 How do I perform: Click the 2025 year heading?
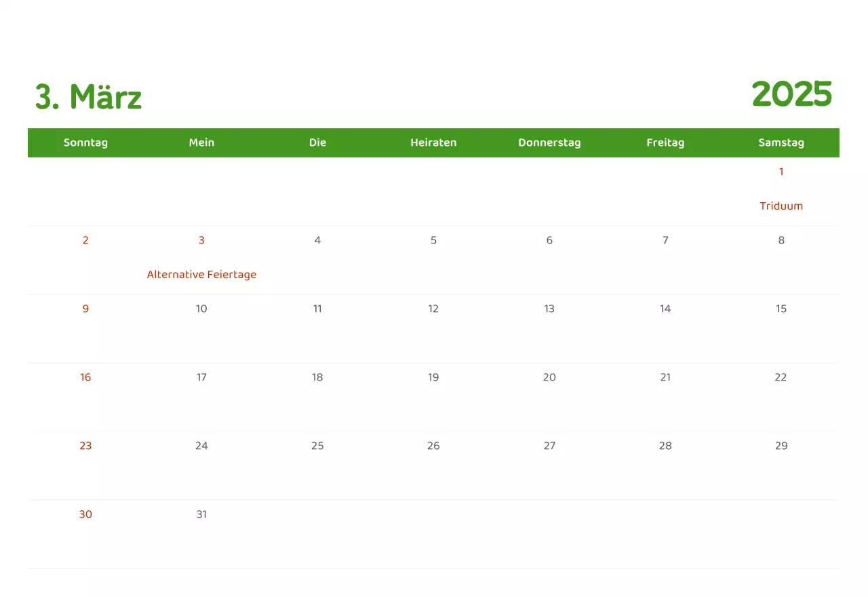[x=791, y=94]
